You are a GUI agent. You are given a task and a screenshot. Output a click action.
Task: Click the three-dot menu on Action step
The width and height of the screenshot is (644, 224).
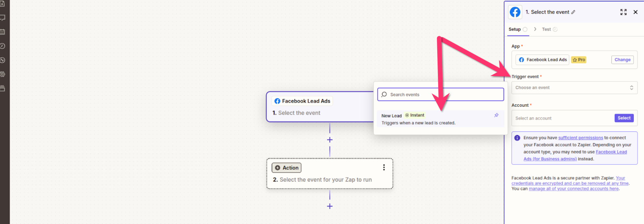point(384,167)
